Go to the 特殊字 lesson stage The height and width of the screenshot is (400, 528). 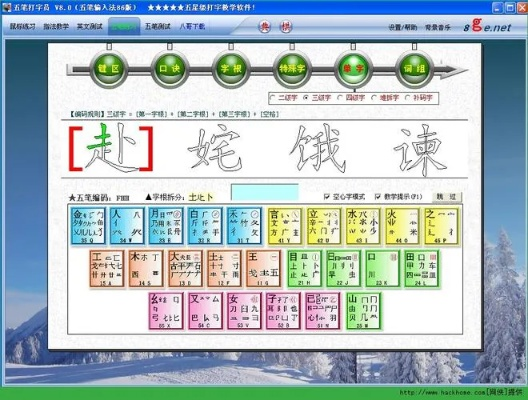(x=292, y=69)
